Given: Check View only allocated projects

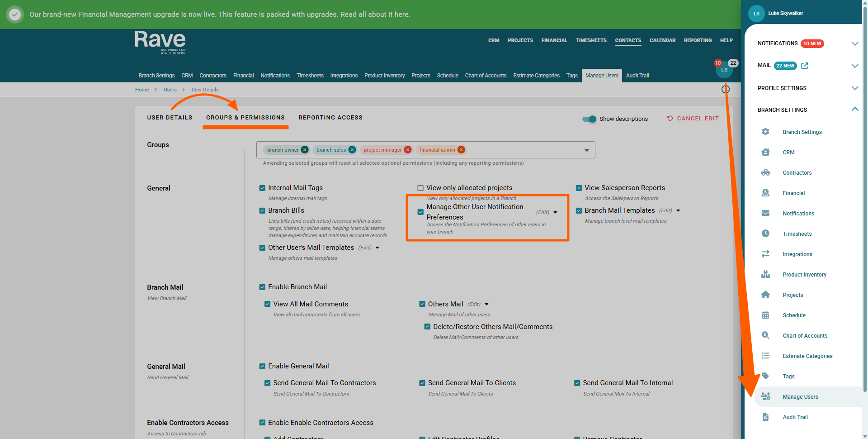Looking at the screenshot, I should [x=420, y=188].
